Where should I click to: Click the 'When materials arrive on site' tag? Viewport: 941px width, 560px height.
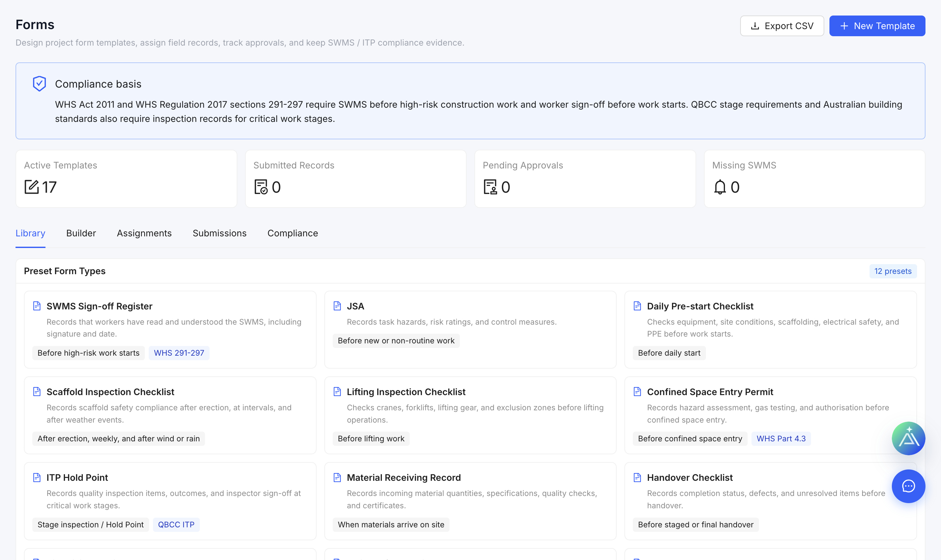pos(391,524)
